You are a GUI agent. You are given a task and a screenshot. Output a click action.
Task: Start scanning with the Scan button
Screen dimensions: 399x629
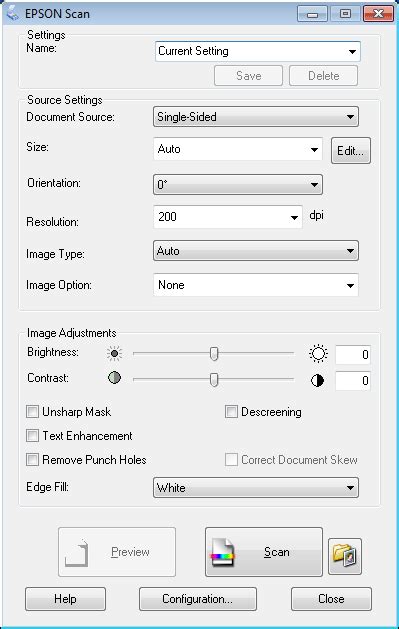[x=264, y=552]
